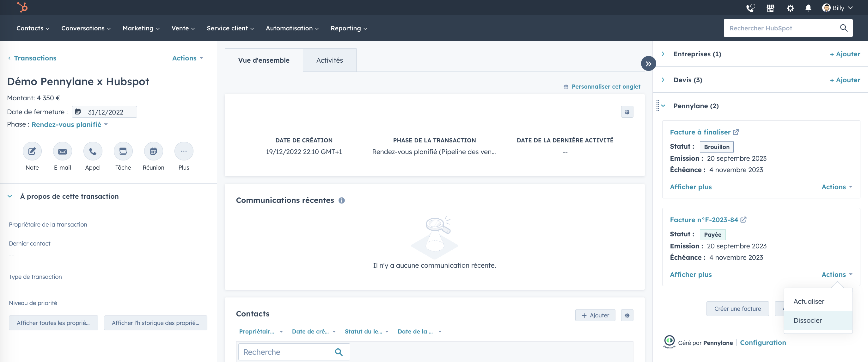This screenshot has width=868, height=362.
Task: Click the Tâche task icon
Action: click(123, 151)
